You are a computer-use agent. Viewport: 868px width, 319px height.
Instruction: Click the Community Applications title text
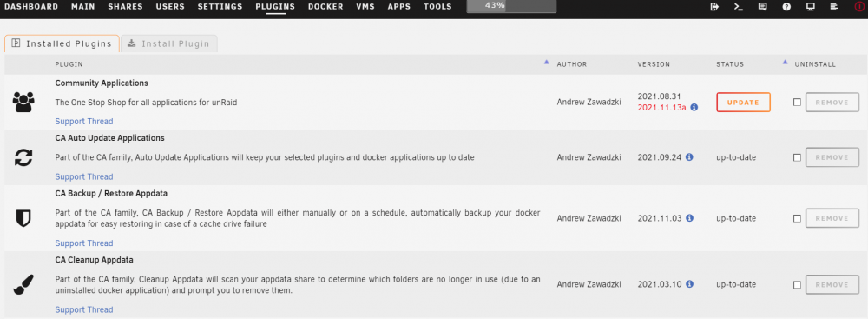pyautogui.click(x=102, y=83)
